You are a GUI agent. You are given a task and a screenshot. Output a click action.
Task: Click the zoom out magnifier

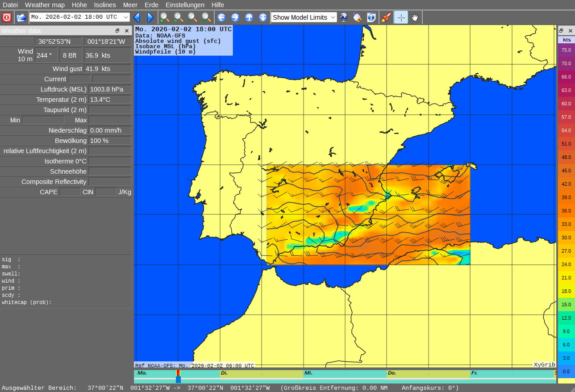pos(179,17)
